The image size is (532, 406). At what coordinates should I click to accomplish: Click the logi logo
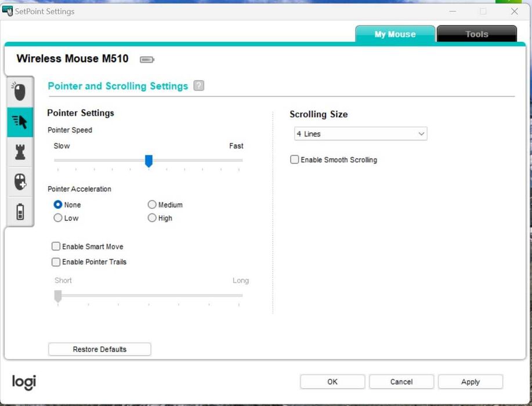point(24,382)
